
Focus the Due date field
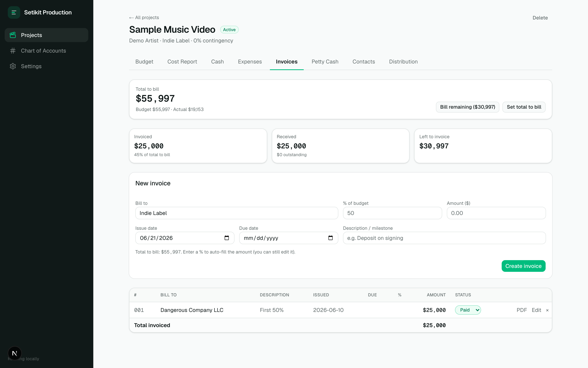click(288, 238)
